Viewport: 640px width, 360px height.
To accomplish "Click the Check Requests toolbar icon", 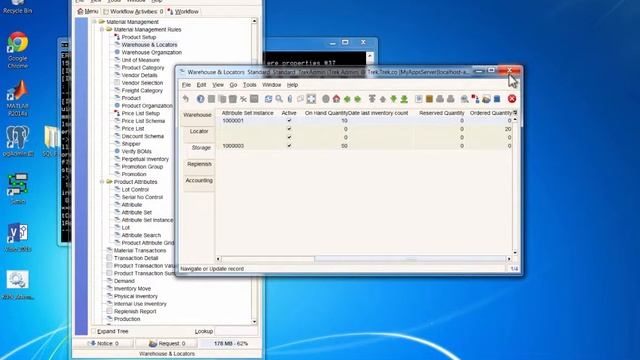I will 486,99.
